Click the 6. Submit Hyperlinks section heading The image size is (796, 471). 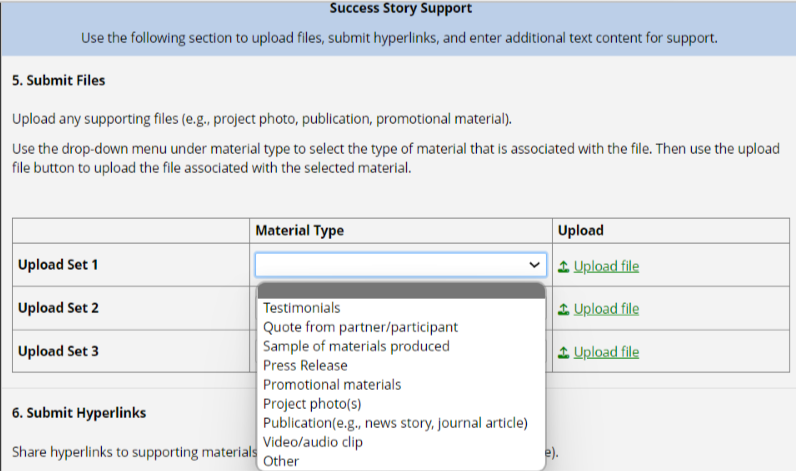point(79,413)
